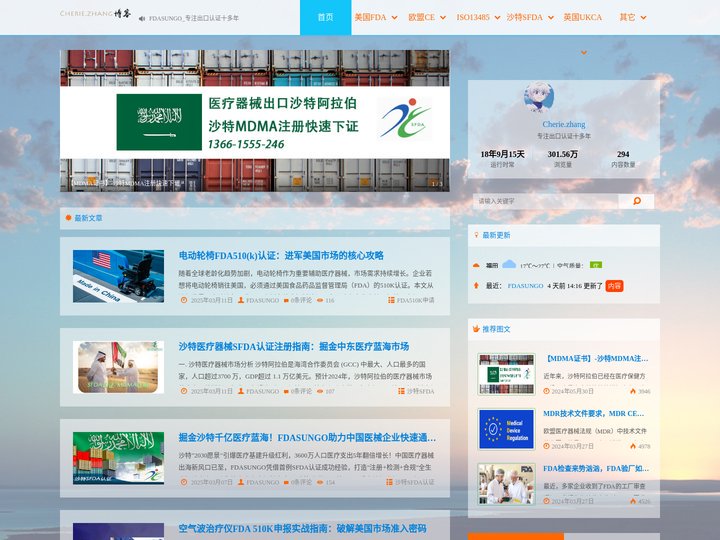Open article 掘金沙特千亿医疗蓝海 title
The image size is (720, 540).
tap(307, 438)
